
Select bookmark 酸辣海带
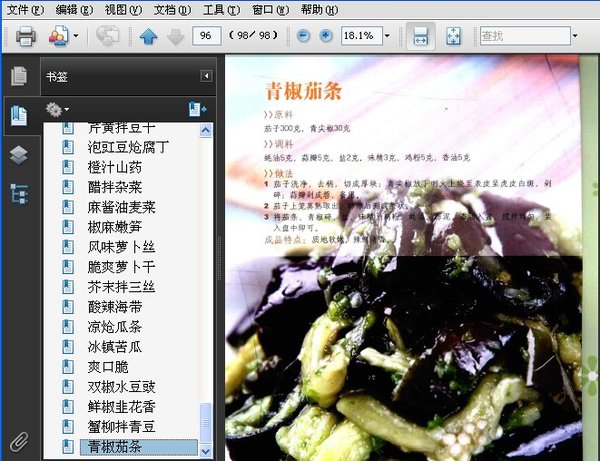115,307
